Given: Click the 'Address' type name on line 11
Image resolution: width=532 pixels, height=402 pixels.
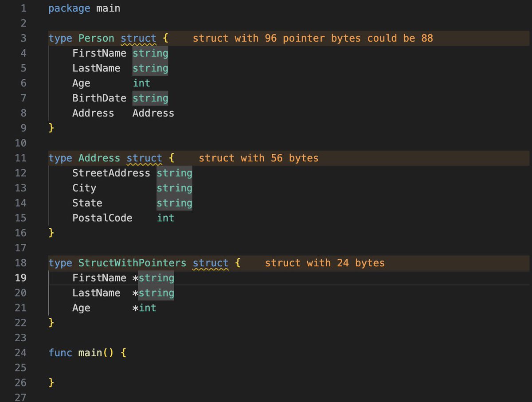Looking at the screenshot, I should 99,158.
